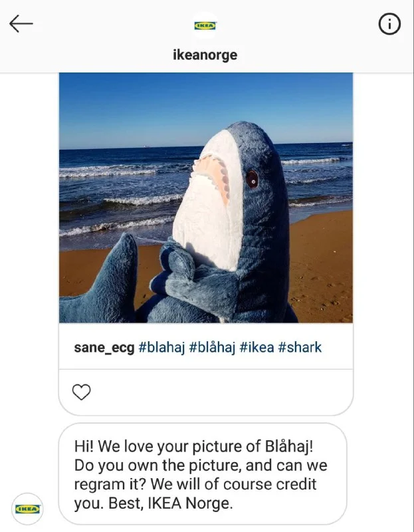Screen dimensions: 414x532
Task: Like the shared post with heart icon
Action: pyautogui.click(x=81, y=392)
